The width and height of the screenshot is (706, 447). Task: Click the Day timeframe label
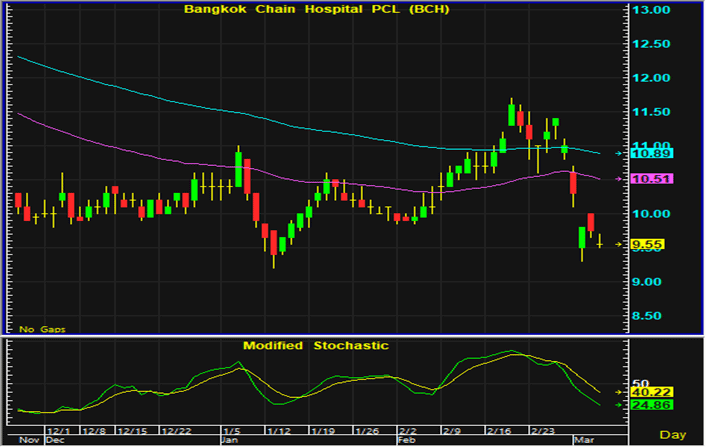pyautogui.click(x=673, y=435)
